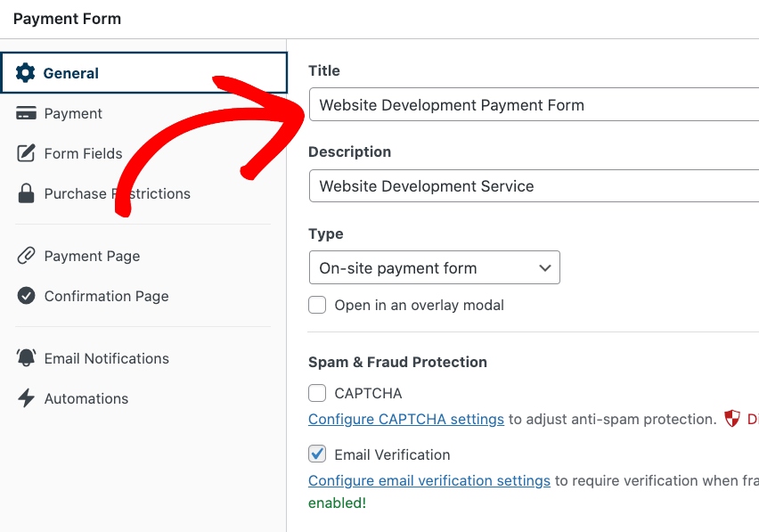This screenshot has height=532, width=759.
Task: Click into the Title text field
Action: point(535,105)
